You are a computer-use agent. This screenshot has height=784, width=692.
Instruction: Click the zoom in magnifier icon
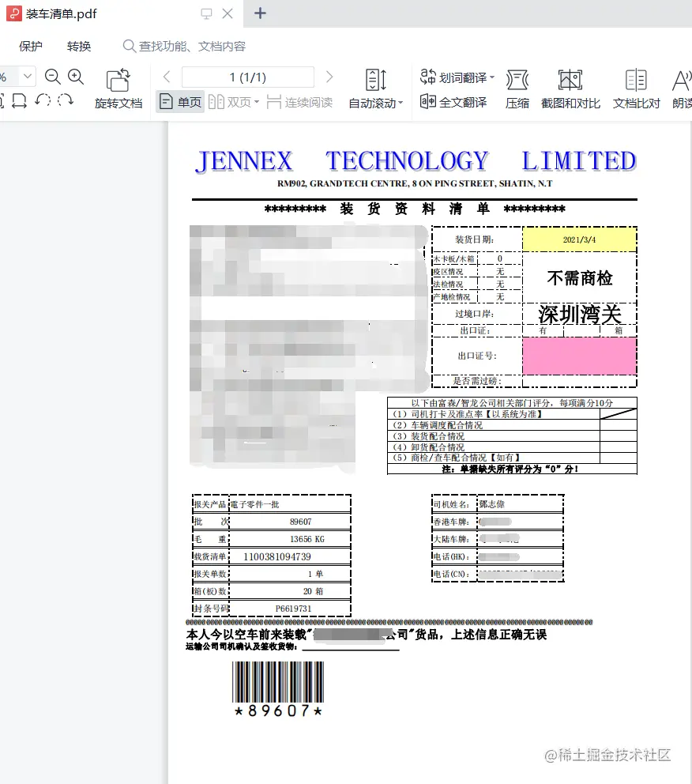(76, 77)
